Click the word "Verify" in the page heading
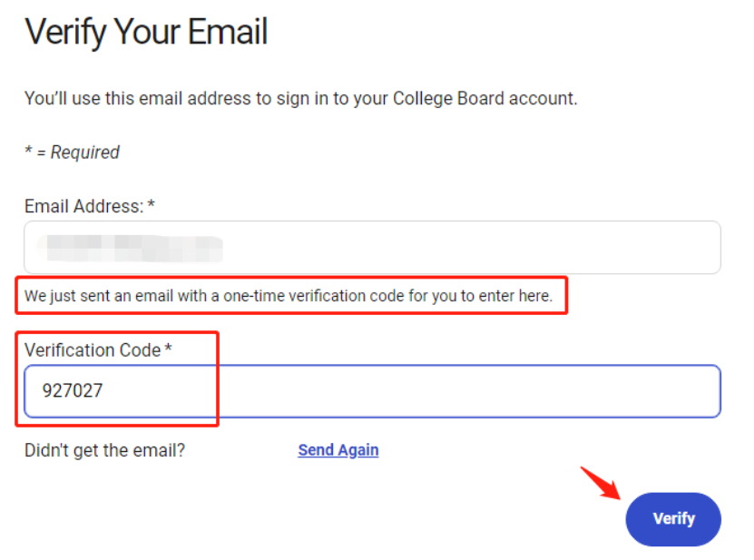Screen dimensions: 754x560 (62, 32)
